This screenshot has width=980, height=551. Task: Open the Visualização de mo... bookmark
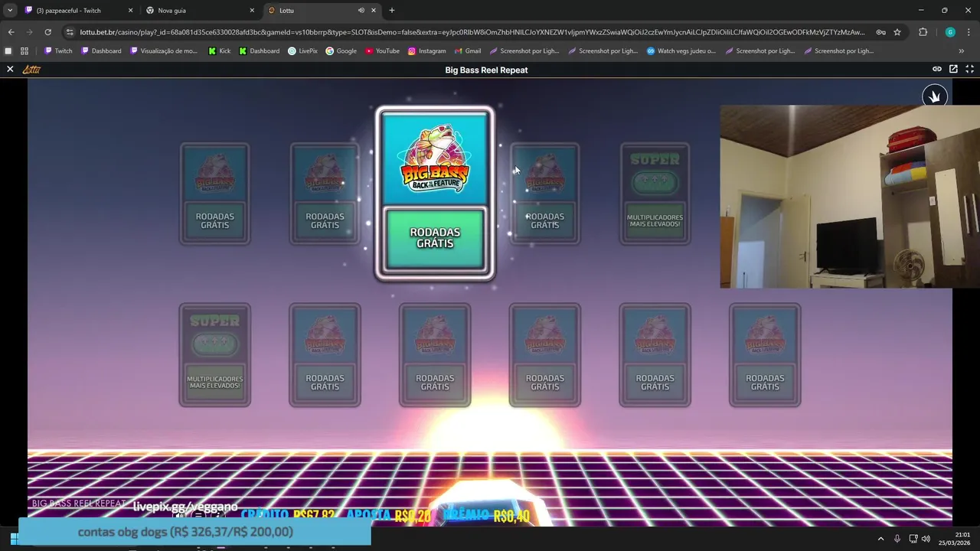[x=164, y=51]
